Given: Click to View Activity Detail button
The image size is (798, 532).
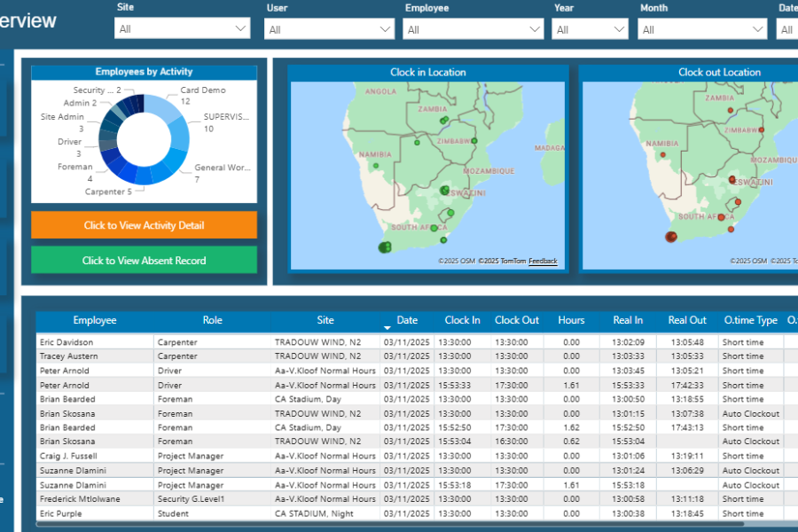Looking at the screenshot, I should point(144,225).
